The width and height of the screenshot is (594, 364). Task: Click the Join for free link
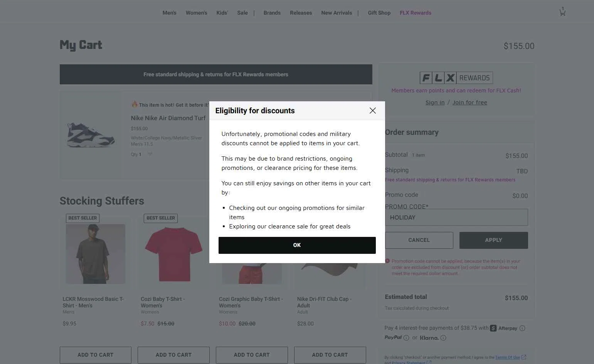click(469, 102)
